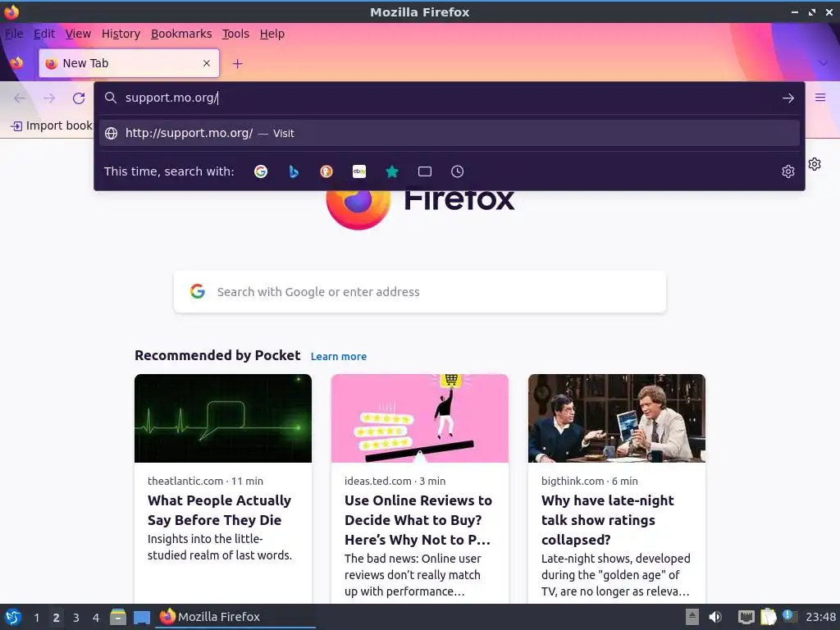Image resolution: width=840 pixels, height=630 pixels.
Task: Click the green heartbeat article thumbnail
Action: [223, 418]
